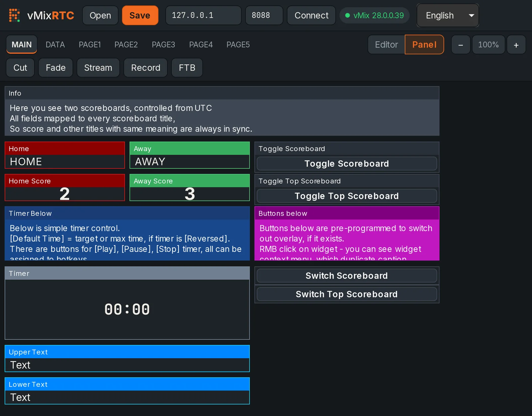Click the Cut transition button
Viewport: 532px width, 416px height.
pos(20,68)
